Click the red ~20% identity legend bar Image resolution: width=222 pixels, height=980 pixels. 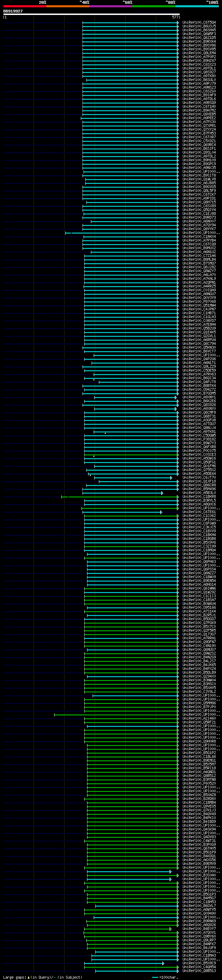(x=25, y=7)
